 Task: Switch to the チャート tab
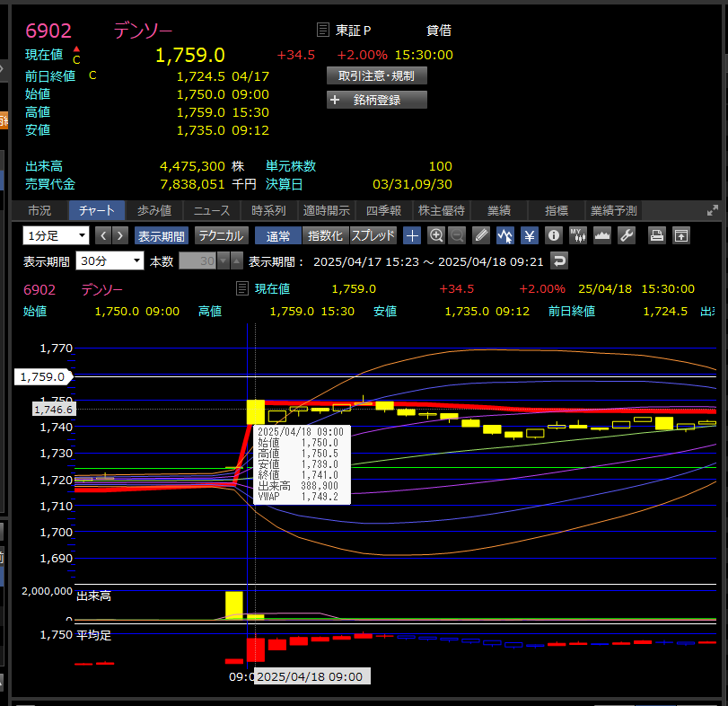tap(97, 210)
